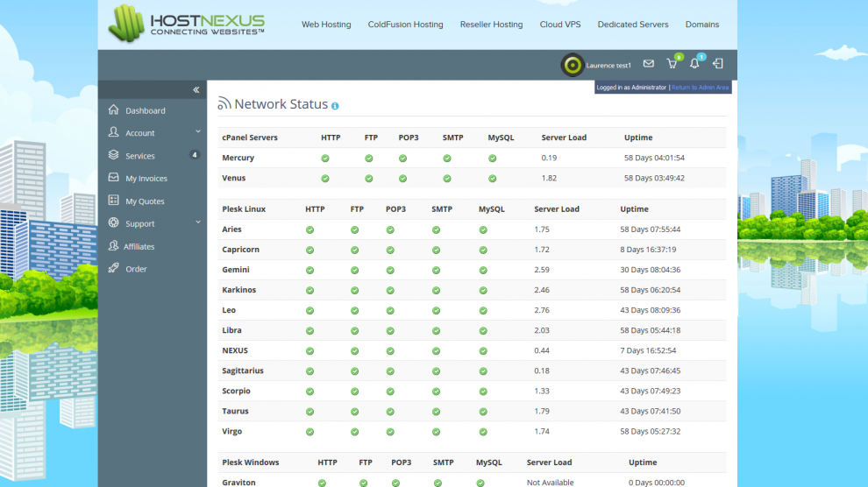The height and width of the screenshot is (487, 868).
Task: Click Gemini SMTP status check icon
Action: tap(437, 271)
